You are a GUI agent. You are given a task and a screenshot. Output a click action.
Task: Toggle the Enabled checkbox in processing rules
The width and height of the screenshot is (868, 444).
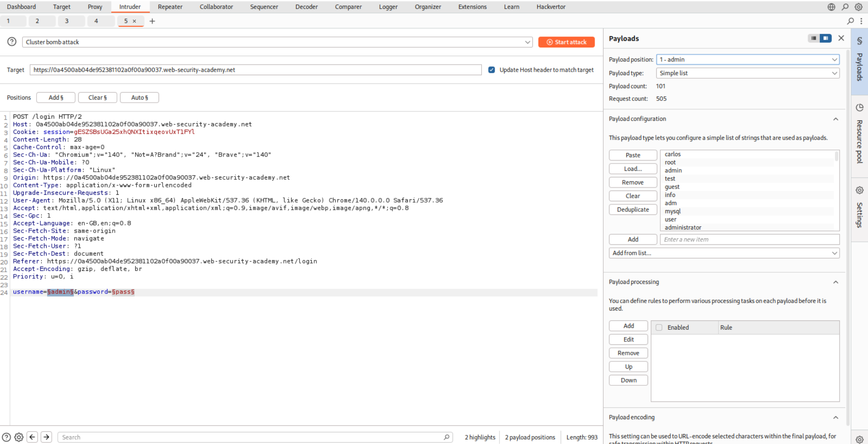click(659, 327)
